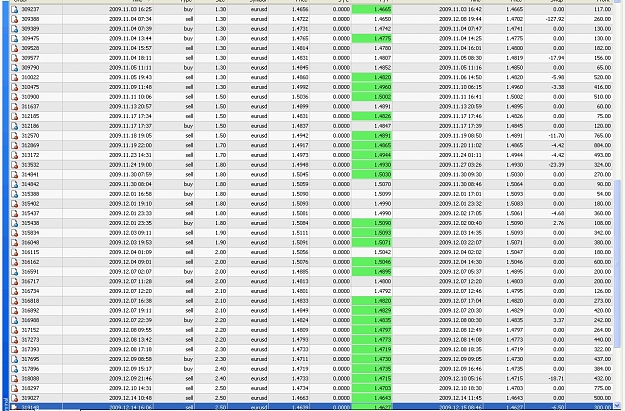Image resolution: width=625 pixels, height=411 pixels.
Task: Click the sell order icon for 310900
Action: click(x=14, y=97)
